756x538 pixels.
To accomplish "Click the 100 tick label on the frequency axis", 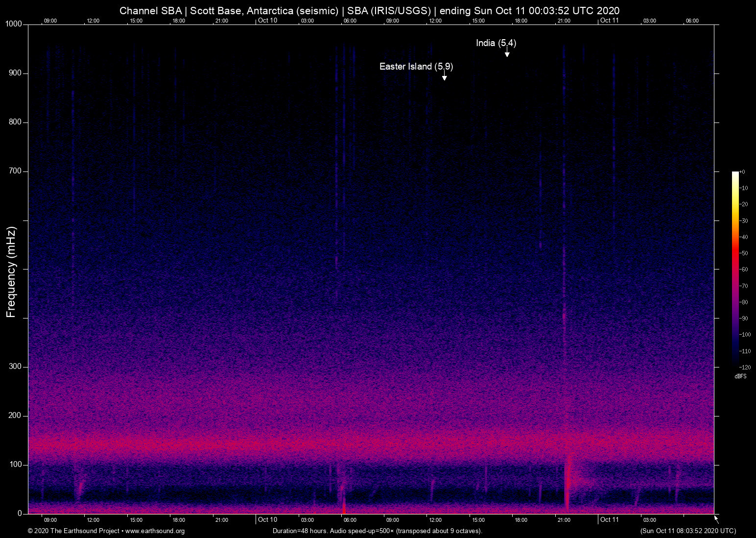I will point(15,465).
